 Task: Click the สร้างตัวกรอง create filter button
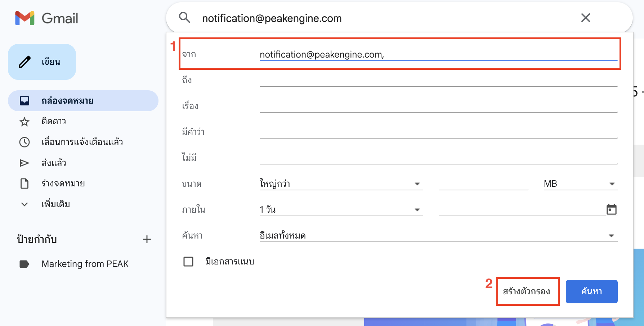(x=527, y=291)
